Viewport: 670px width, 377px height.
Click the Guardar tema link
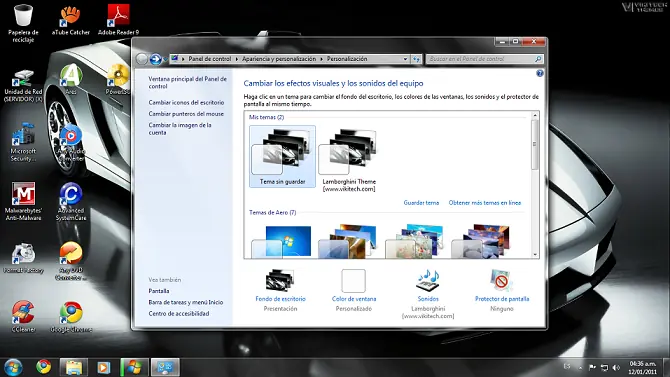(421, 203)
